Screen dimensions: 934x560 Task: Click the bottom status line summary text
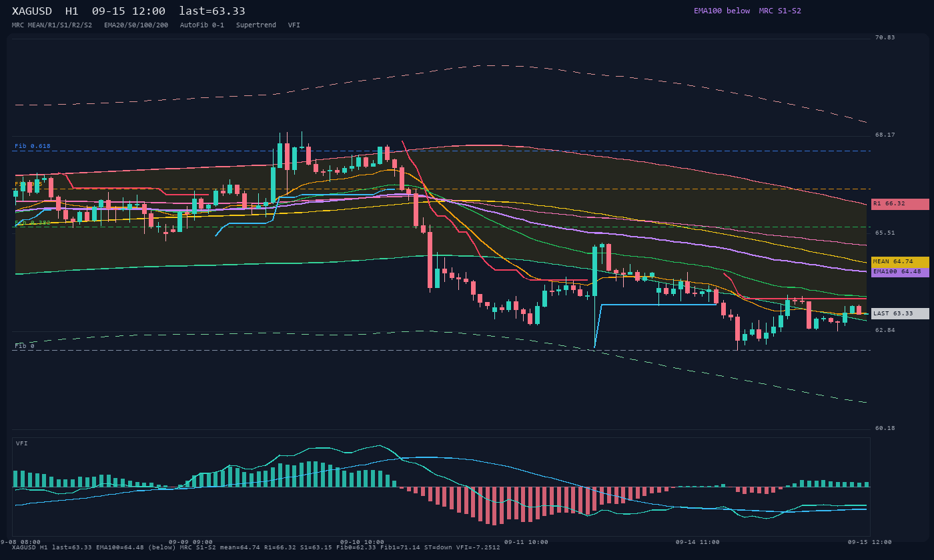[256, 547]
